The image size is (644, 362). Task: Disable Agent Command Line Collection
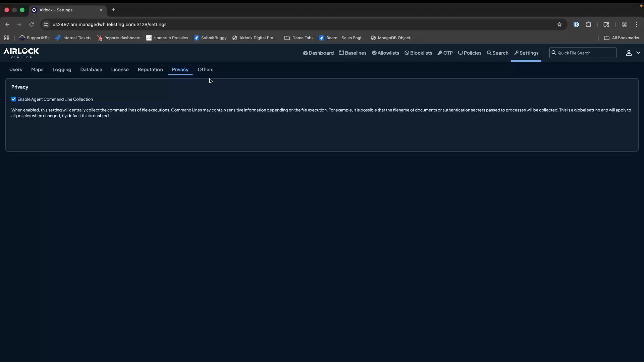(14, 99)
